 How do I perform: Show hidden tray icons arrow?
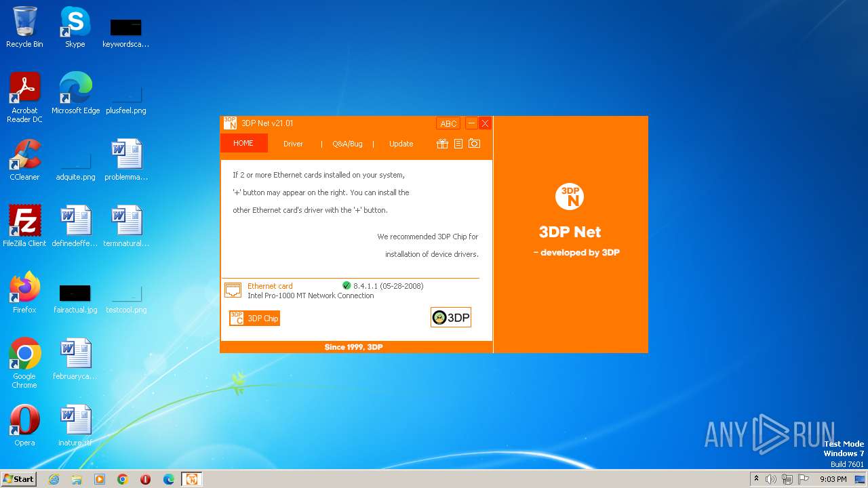(x=756, y=479)
